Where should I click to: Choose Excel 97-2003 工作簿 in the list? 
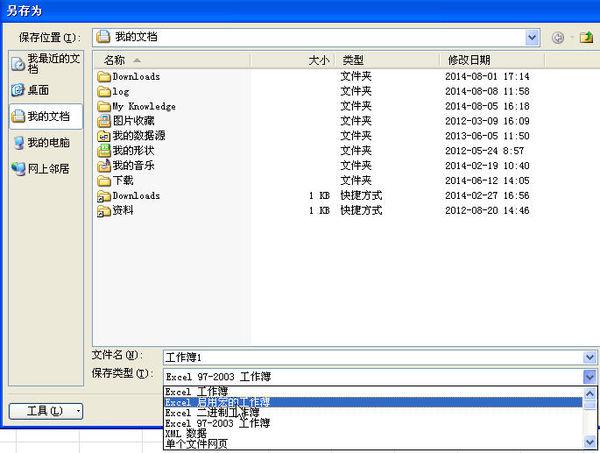pyautogui.click(x=373, y=423)
